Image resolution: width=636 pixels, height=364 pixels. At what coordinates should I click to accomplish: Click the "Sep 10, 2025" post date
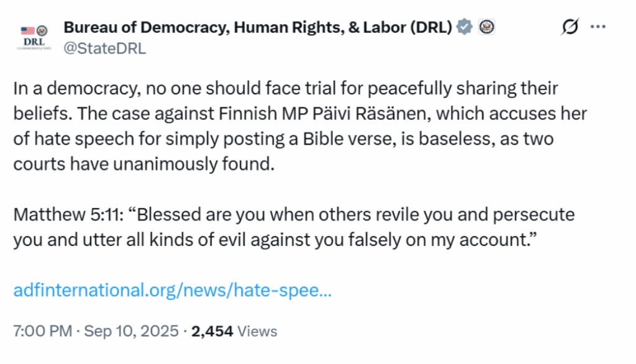coord(131,331)
